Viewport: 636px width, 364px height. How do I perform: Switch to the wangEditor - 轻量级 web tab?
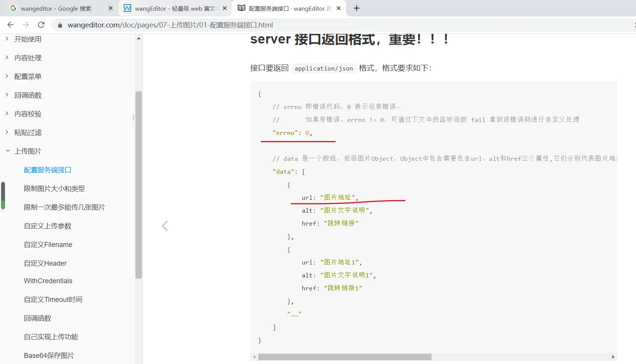175,8
